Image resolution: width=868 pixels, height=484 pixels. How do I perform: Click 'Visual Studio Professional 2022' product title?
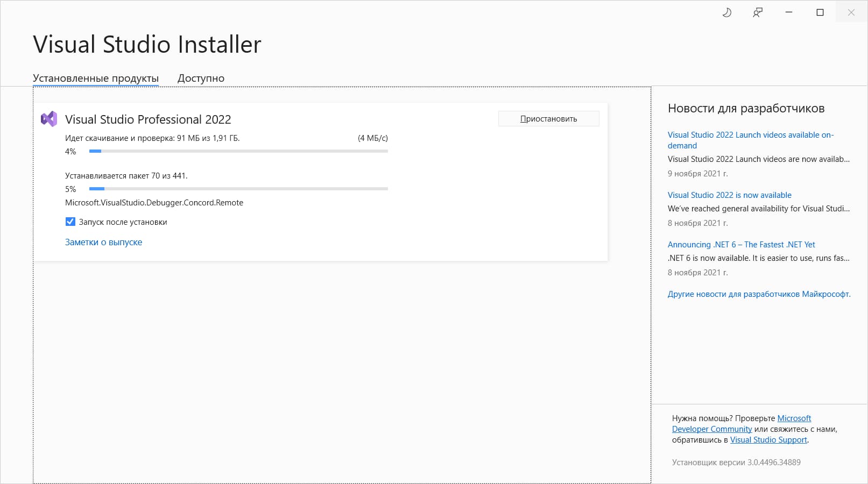pos(148,119)
